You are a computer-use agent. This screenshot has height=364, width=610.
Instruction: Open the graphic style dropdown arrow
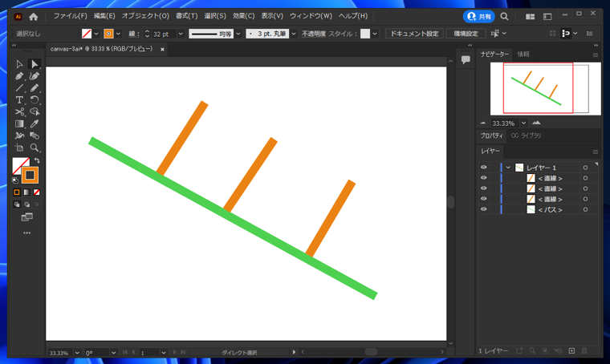(375, 34)
